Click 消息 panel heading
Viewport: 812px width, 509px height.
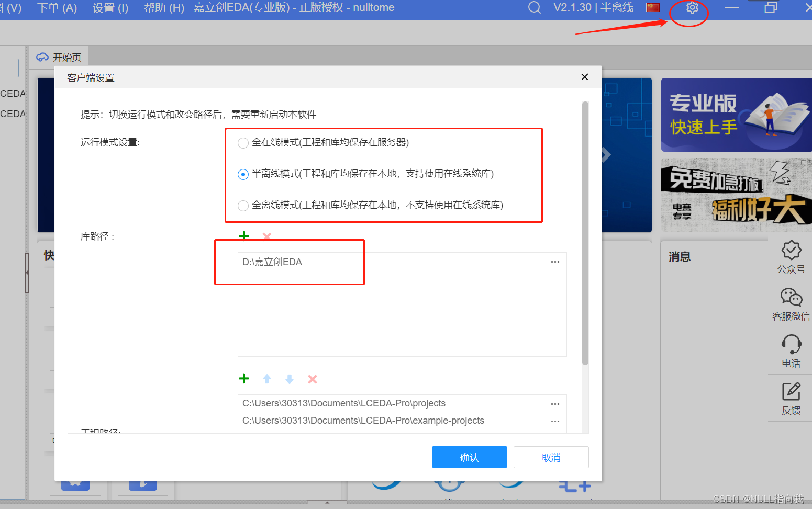coord(680,257)
